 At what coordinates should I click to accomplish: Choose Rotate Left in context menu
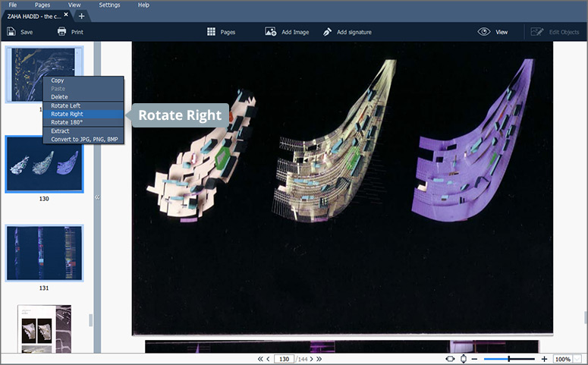[83, 105]
